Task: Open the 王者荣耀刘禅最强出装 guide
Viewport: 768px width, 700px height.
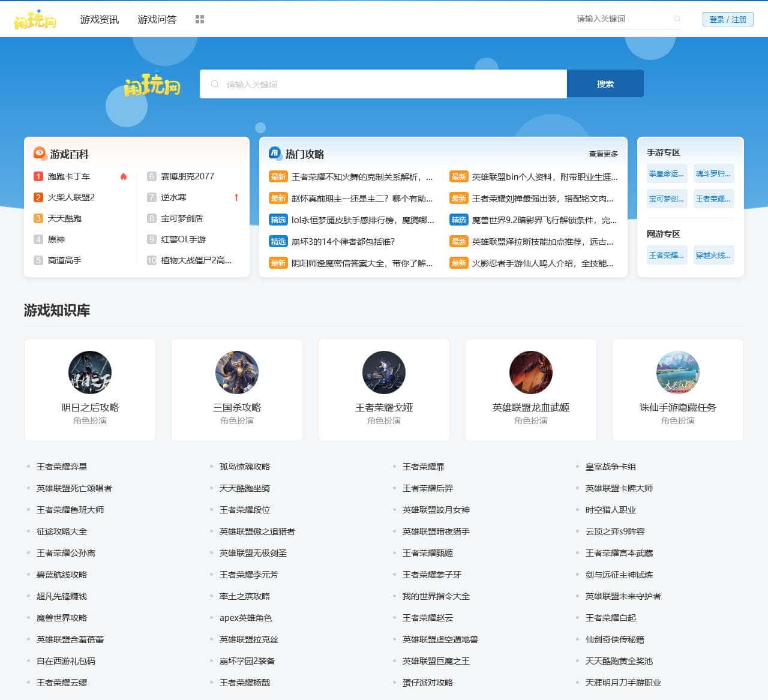Action: [543, 199]
